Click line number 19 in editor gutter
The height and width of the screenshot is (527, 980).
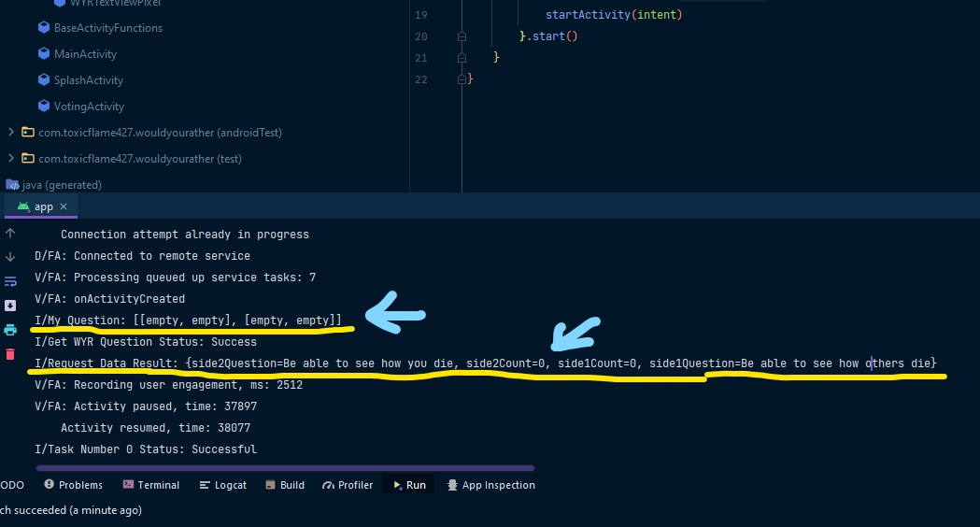click(421, 14)
